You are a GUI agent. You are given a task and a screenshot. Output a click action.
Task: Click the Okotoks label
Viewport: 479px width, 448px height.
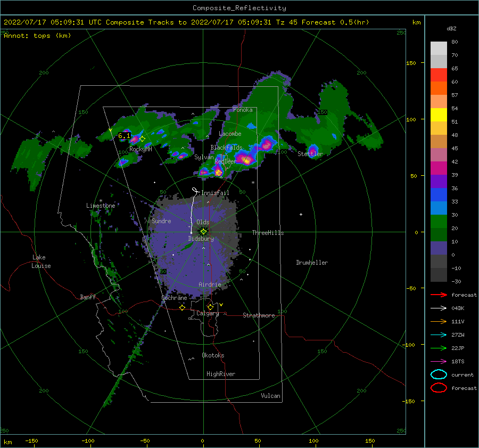(213, 355)
